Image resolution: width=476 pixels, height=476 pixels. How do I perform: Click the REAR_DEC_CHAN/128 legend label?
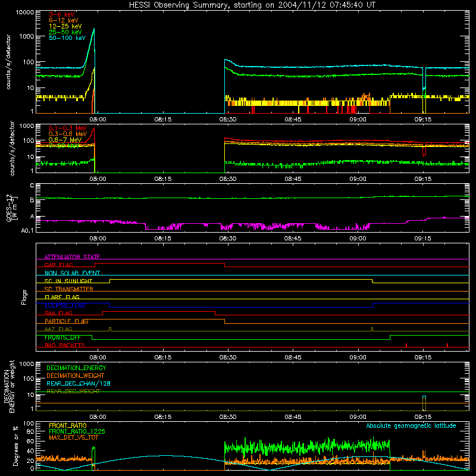[79, 383]
